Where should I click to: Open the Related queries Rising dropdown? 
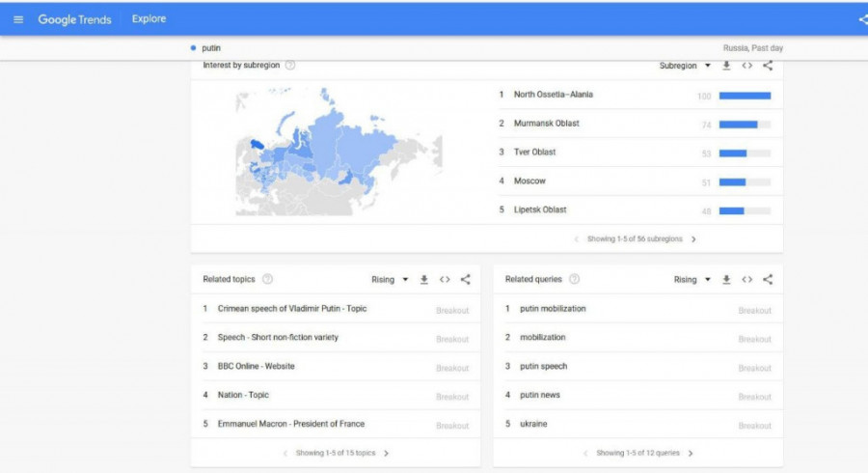pos(692,280)
